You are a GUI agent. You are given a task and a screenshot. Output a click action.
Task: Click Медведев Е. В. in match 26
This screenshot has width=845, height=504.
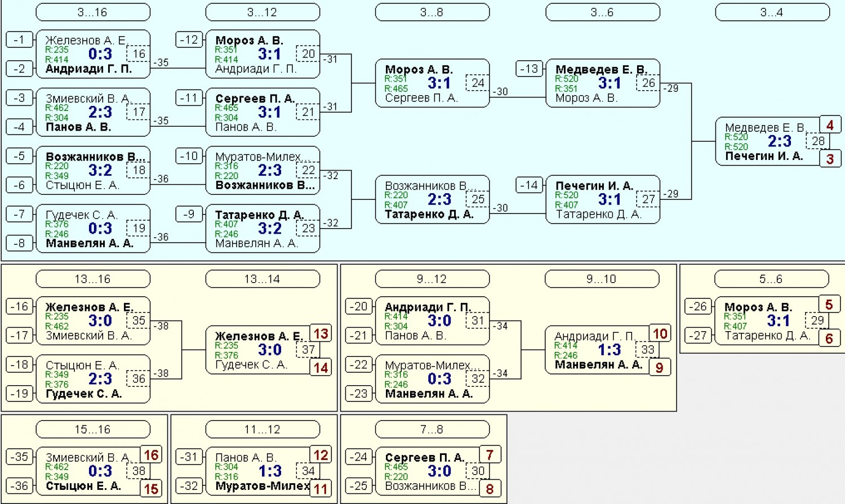tap(601, 69)
